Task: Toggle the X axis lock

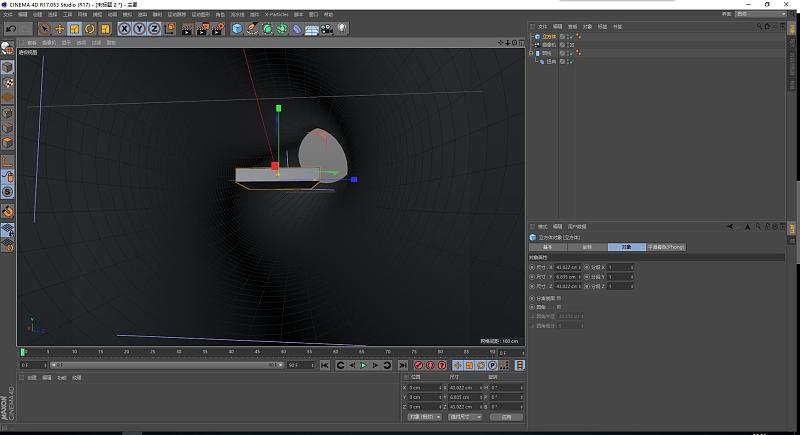Action: [126, 29]
